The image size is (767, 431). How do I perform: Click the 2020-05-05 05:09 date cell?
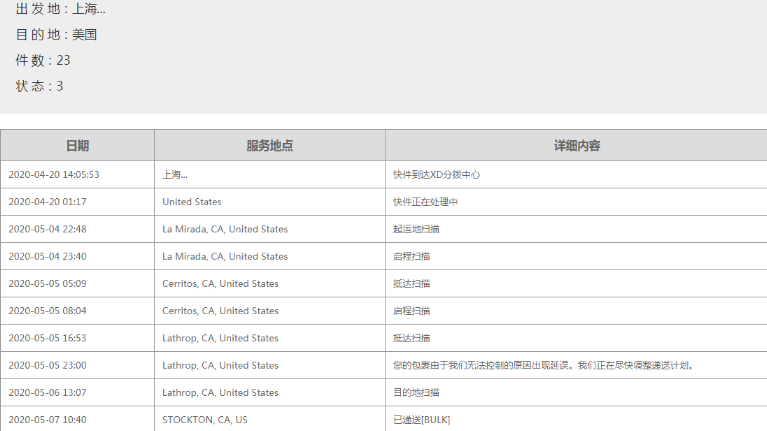47,284
